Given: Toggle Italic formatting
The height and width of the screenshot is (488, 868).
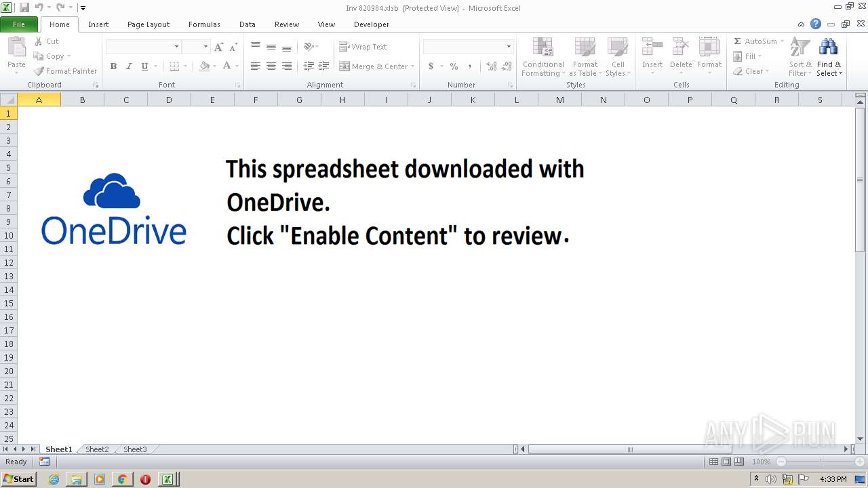Looking at the screenshot, I should [x=129, y=66].
